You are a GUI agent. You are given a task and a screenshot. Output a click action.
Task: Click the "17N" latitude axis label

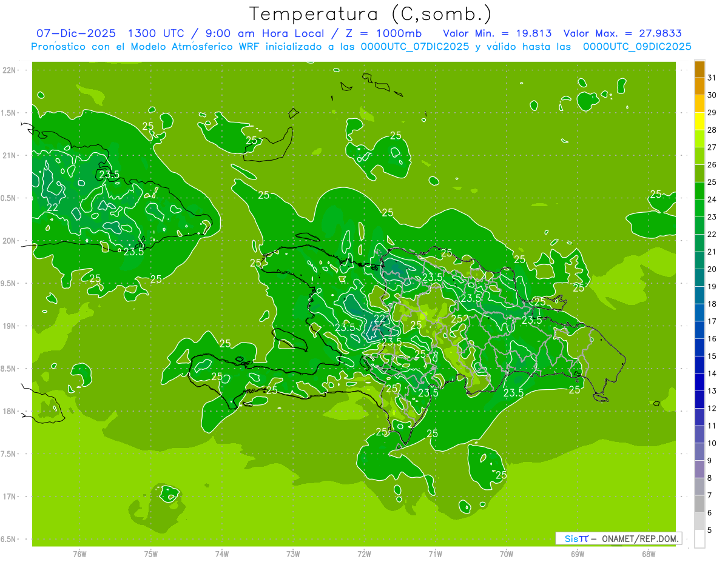pos(10,497)
